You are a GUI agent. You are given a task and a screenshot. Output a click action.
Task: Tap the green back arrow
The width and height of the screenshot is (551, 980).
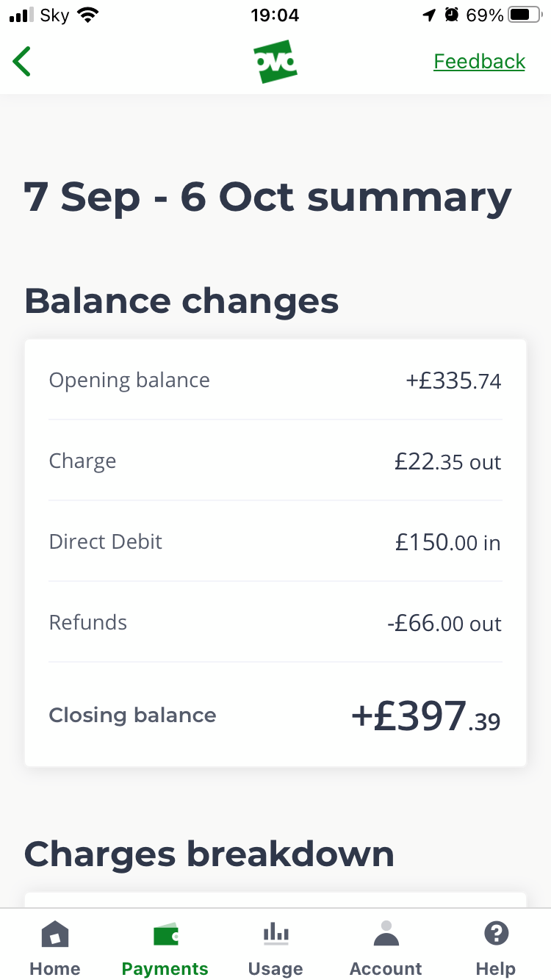coord(22,62)
